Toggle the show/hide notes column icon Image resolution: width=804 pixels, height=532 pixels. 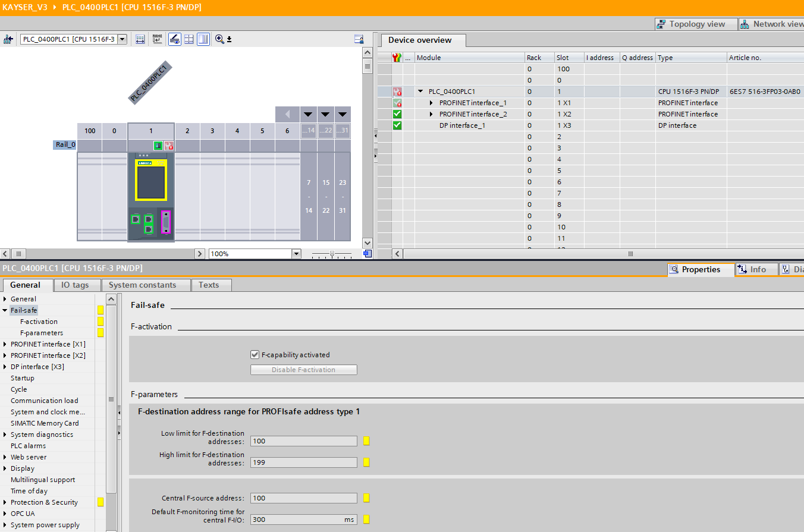[x=203, y=39]
